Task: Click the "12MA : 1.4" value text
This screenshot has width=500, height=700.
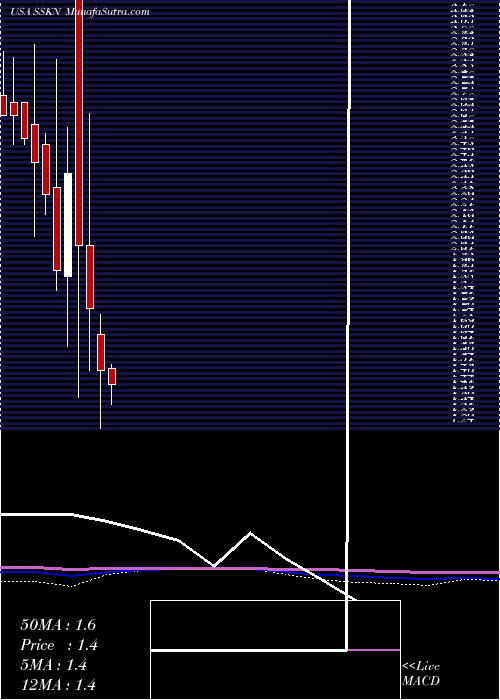Action: tap(58, 685)
